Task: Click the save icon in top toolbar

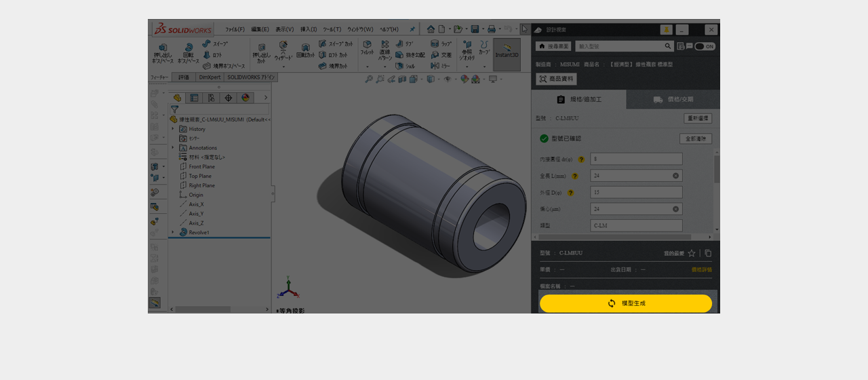Action: 475,29
